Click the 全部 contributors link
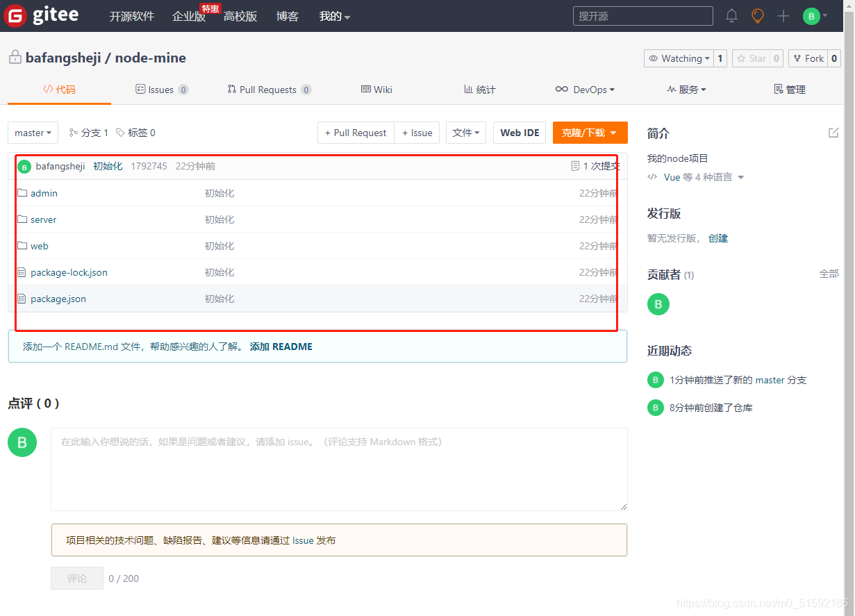The image size is (855, 616). point(829,274)
